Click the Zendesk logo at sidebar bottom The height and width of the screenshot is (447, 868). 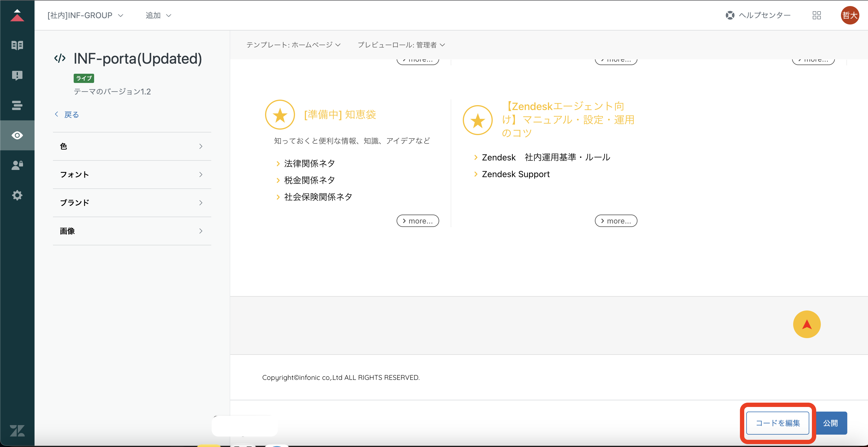coord(17,431)
